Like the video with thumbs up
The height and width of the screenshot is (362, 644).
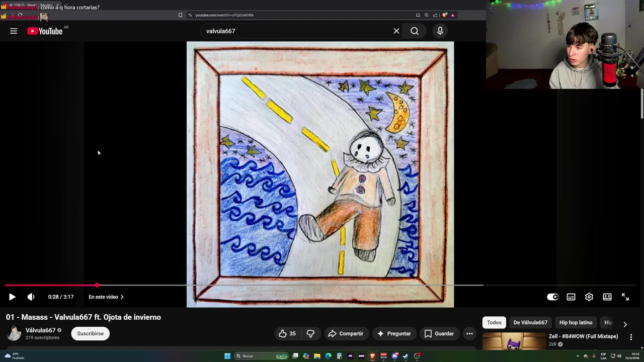click(287, 334)
